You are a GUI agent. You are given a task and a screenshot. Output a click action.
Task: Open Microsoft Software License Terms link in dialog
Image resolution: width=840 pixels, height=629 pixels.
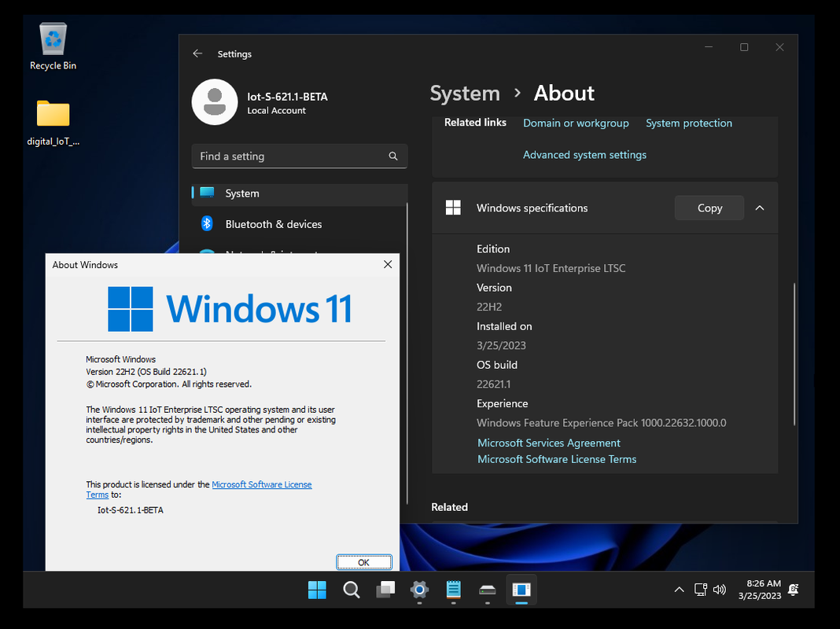tap(261, 484)
